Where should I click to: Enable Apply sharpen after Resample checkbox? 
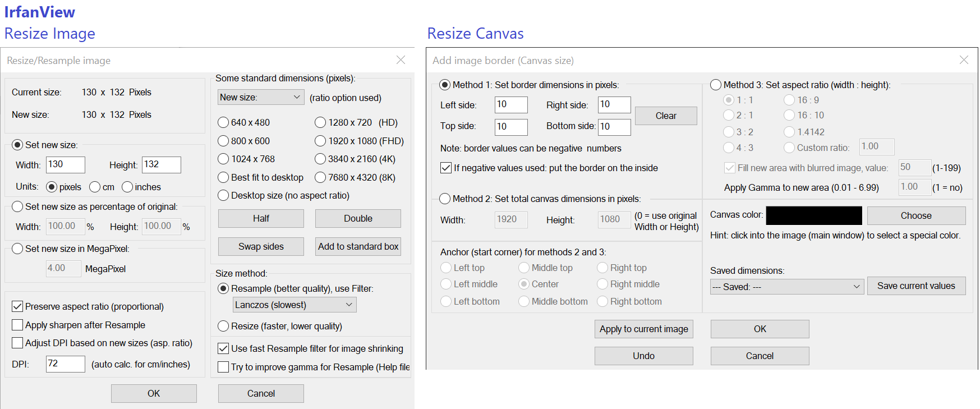17,325
